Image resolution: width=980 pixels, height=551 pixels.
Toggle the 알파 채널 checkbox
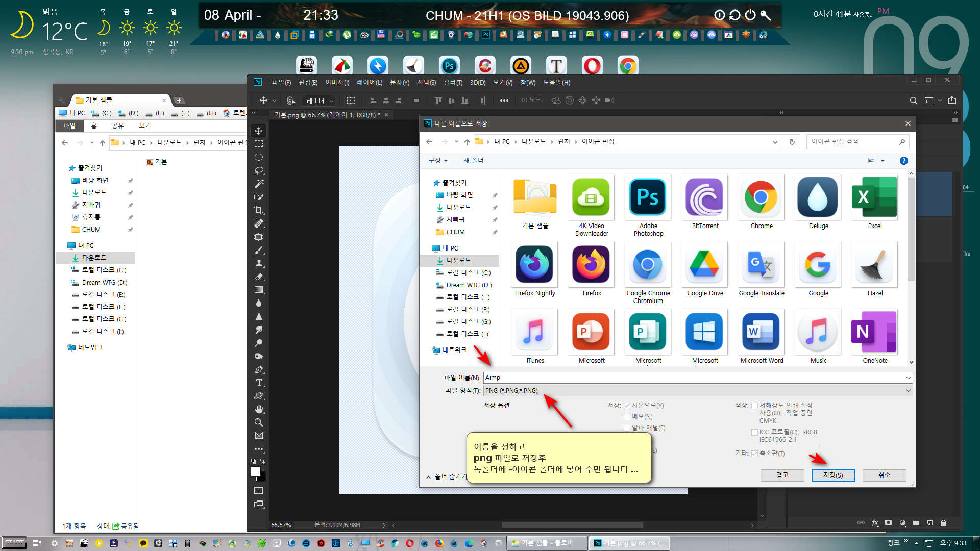click(627, 428)
